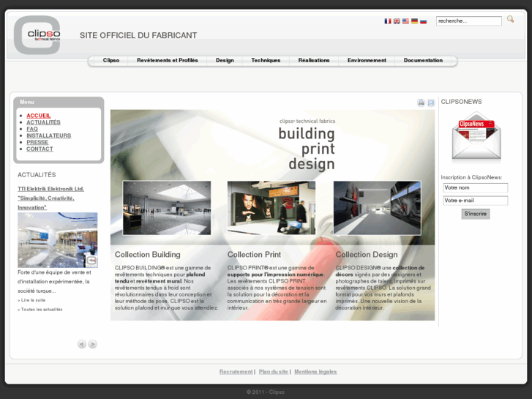Open CONTACT in side menu
The width and height of the screenshot is (532, 399).
point(40,149)
